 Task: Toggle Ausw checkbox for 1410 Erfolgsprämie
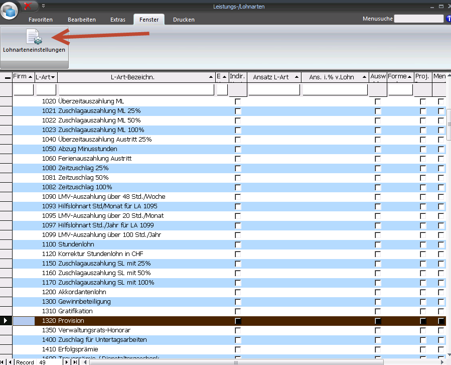[378, 349]
